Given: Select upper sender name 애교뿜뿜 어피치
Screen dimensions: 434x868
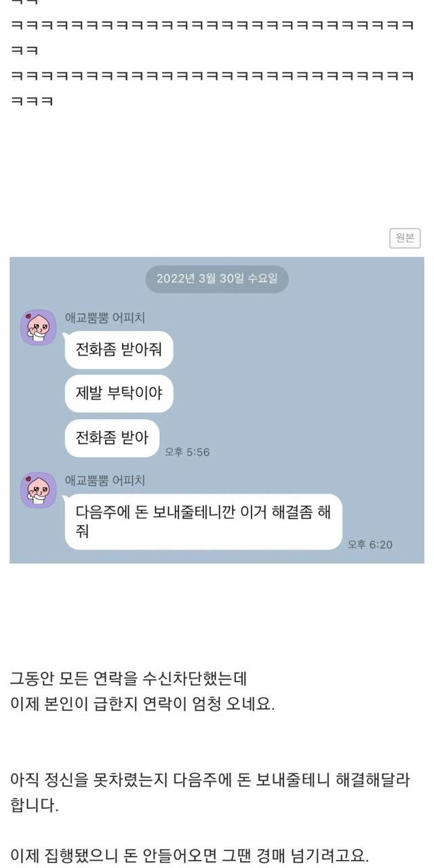Looking at the screenshot, I should coord(104,317).
